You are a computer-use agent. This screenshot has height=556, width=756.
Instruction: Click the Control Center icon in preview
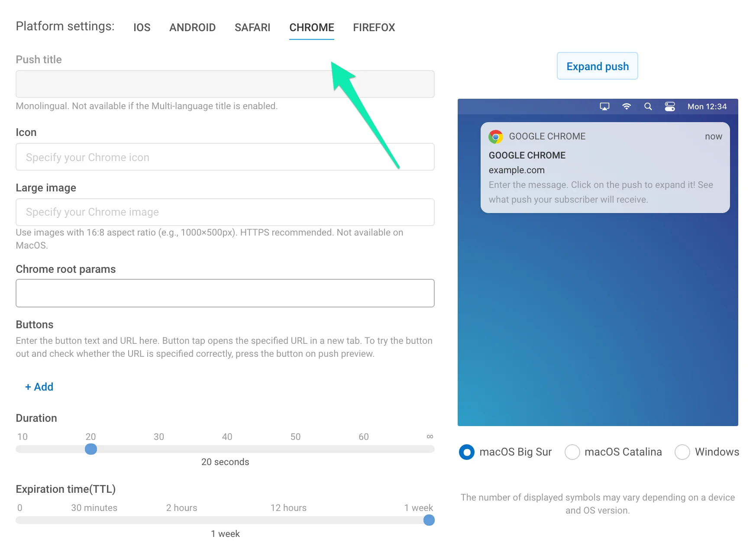point(669,107)
